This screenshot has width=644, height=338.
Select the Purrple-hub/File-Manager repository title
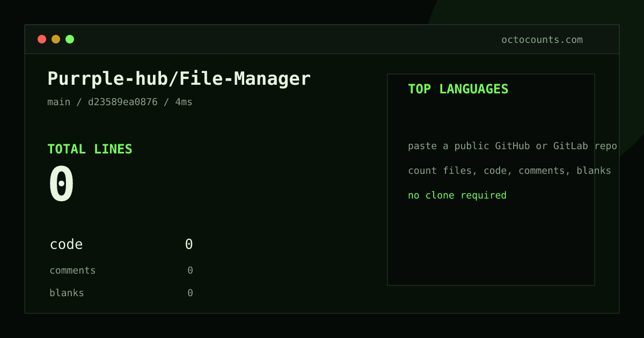click(x=179, y=79)
